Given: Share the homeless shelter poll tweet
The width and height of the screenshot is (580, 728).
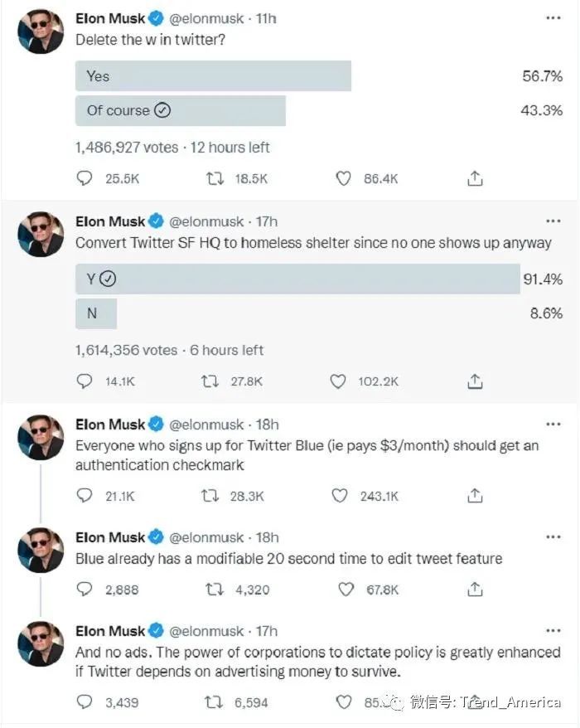Looking at the screenshot, I should [x=475, y=381].
